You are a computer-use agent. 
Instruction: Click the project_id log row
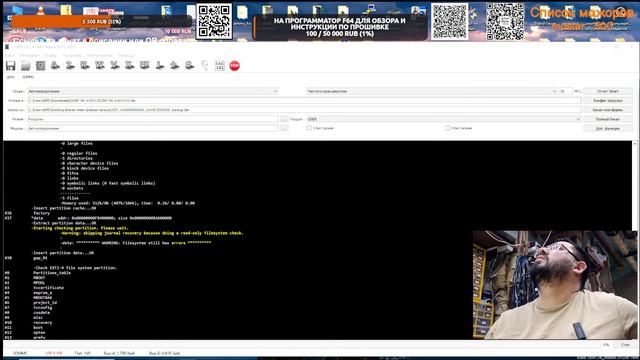45,303
